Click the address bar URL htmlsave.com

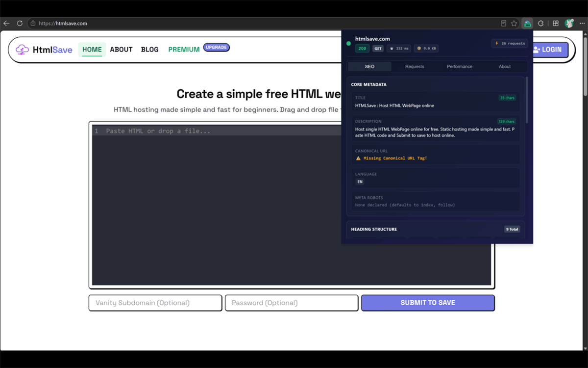click(63, 23)
